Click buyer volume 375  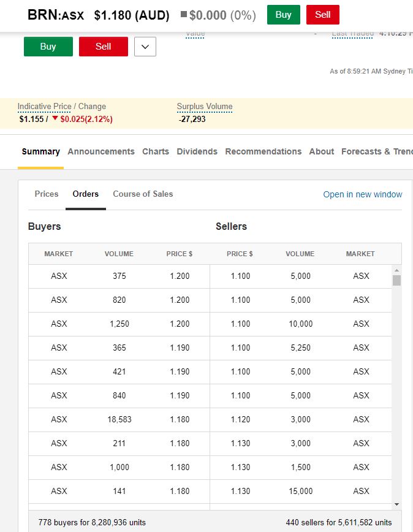pyautogui.click(x=119, y=276)
